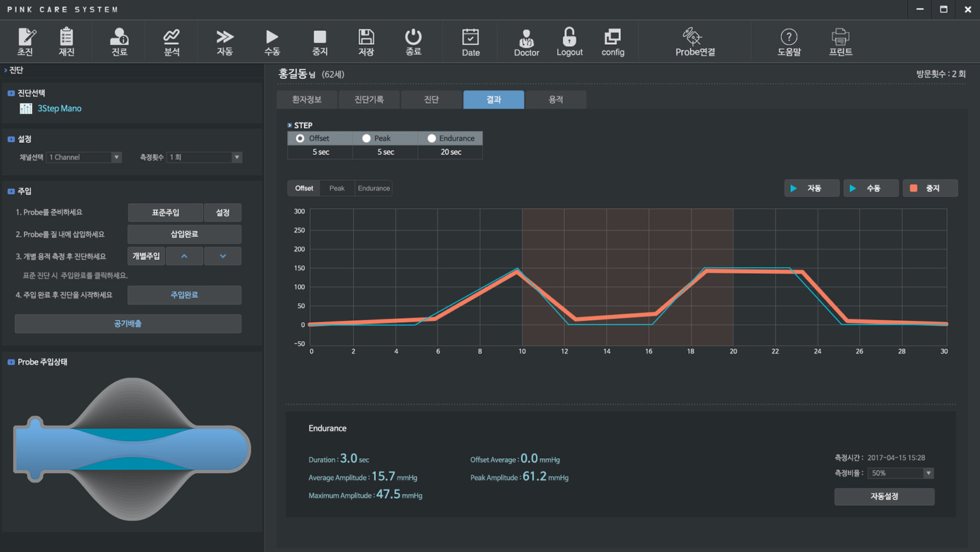Image resolution: width=980 pixels, height=552 pixels.
Task: Open the 초진 first-visit toolbar icon
Action: [26, 42]
